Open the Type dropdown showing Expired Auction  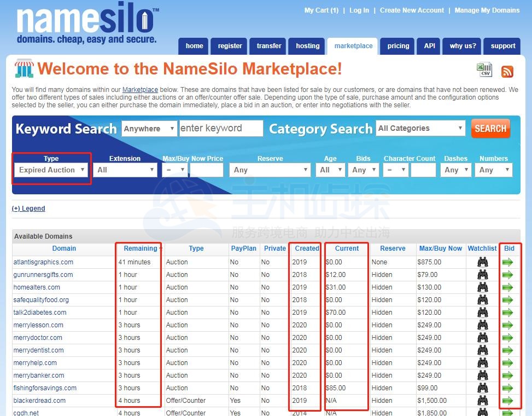[51, 170]
